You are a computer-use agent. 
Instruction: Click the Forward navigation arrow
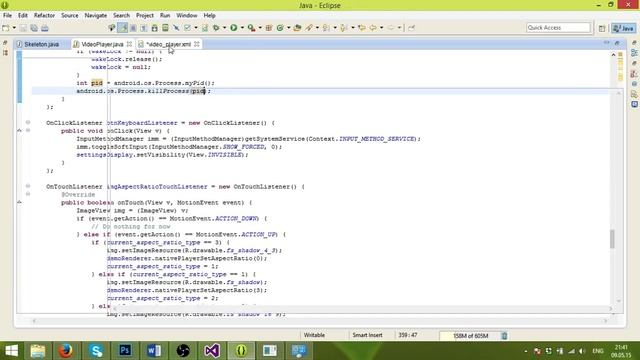click(391, 28)
